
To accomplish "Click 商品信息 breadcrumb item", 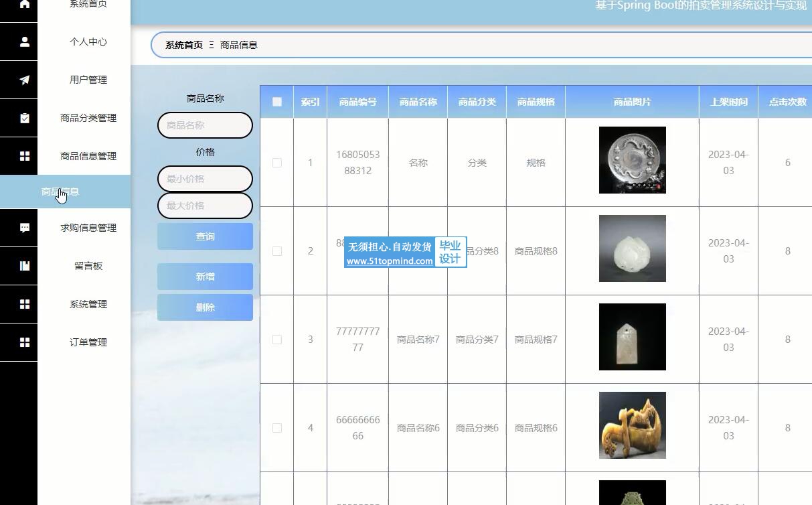I will click(239, 45).
